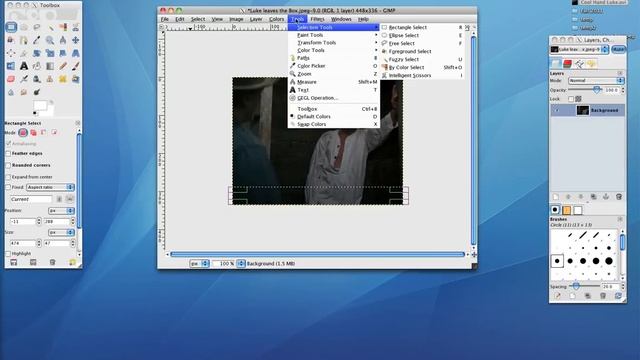Select the Color Picker eyedropper tool
640x360 pixels.
click(x=37, y=40)
